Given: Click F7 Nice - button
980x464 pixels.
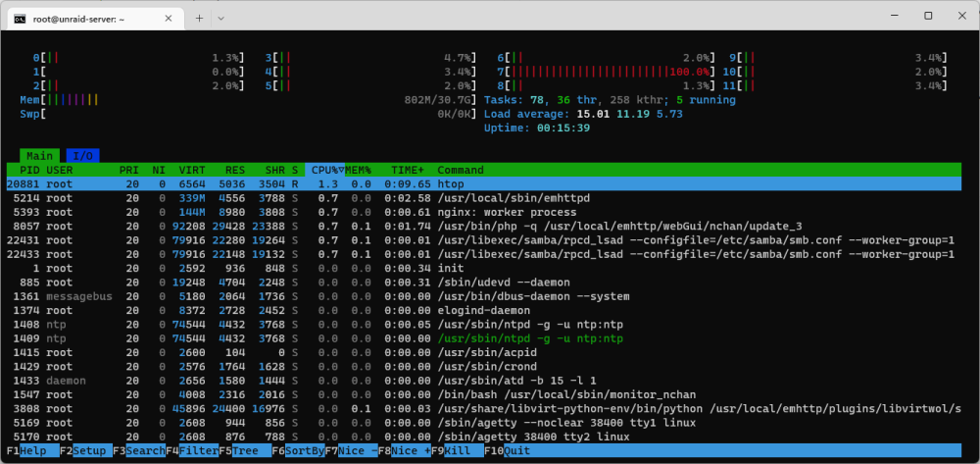Looking at the screenshot, I should 351,451.
